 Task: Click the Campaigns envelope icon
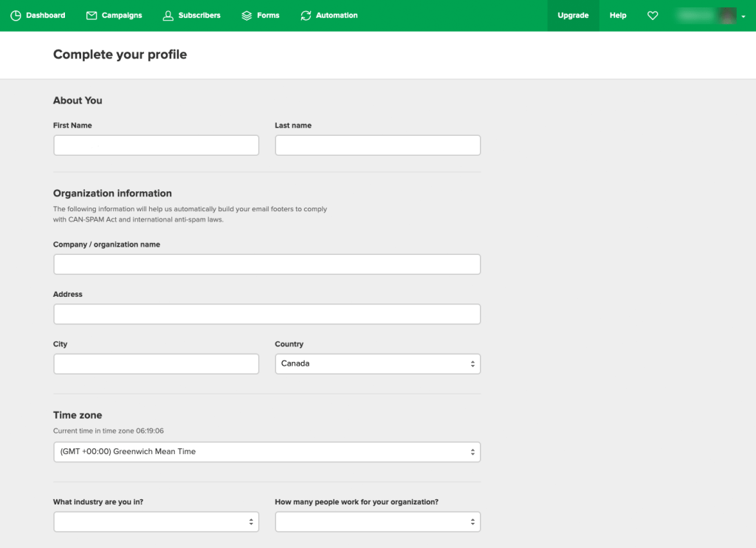(x=92, y=16)
